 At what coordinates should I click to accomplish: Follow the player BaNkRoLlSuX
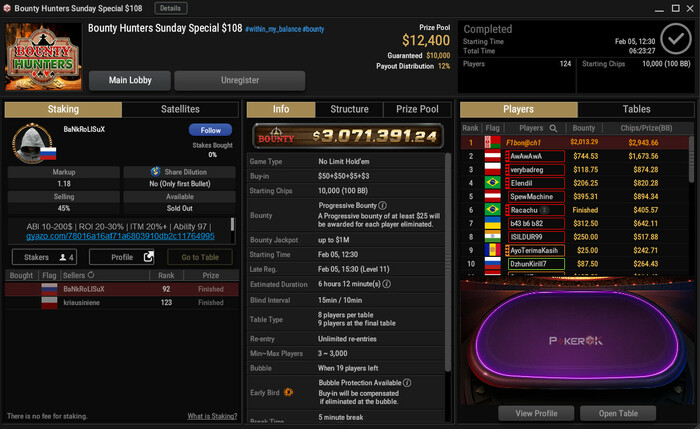[210, 130]
